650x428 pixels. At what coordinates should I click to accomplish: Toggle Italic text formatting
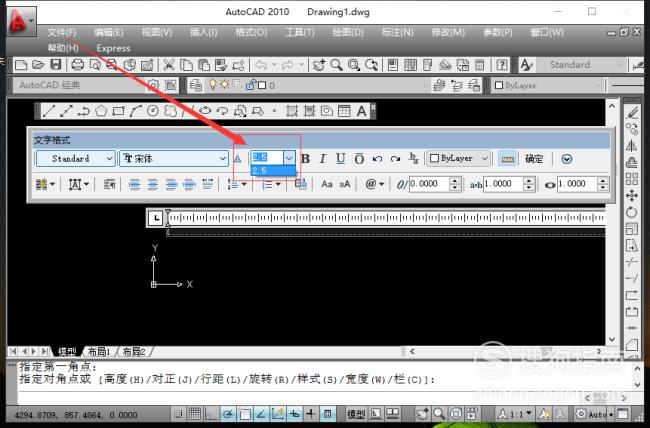323,159
